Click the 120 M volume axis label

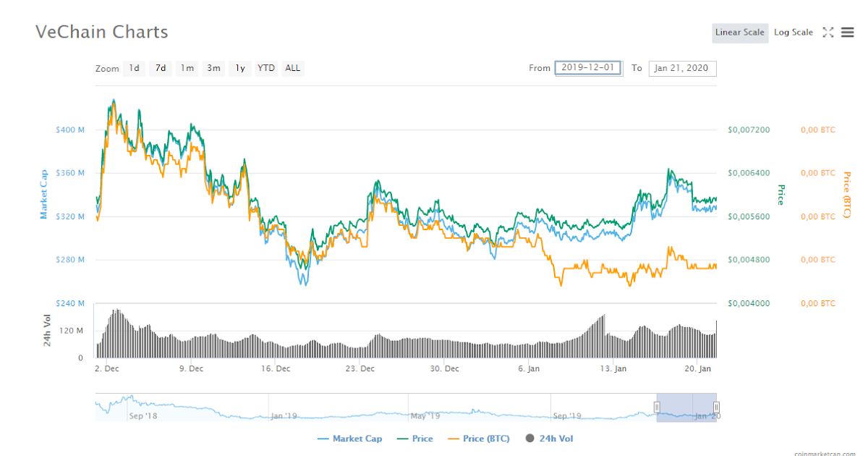(x=72, y=331)
